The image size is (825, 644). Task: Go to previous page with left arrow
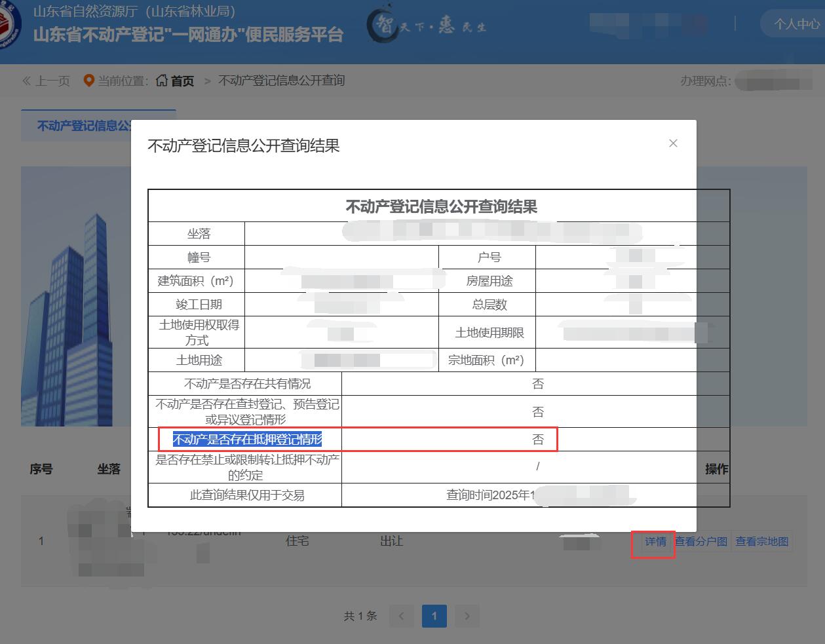pyautogui.click(x=401, y=616)
